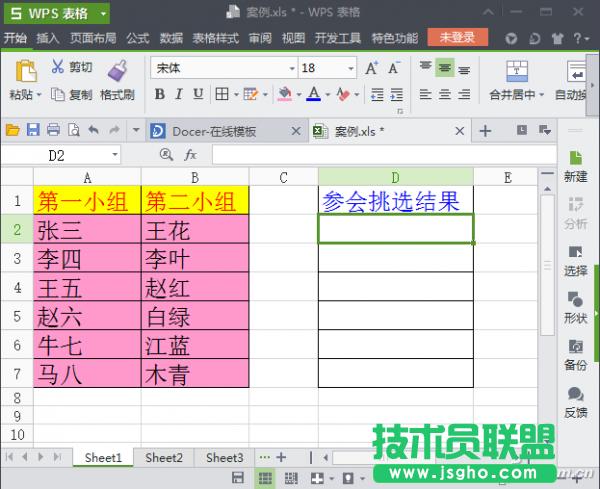Click the font color A swatch
Screen dimensions: 600x489
313,95
